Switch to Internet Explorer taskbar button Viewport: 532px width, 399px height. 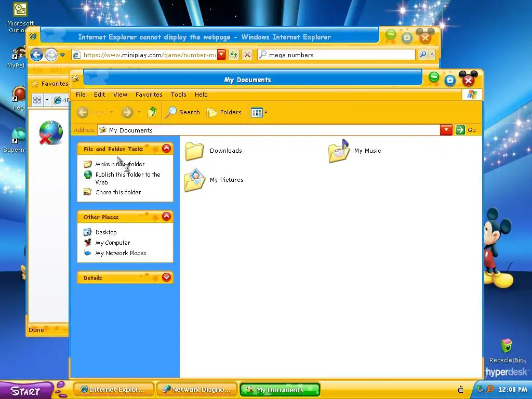click(x=114, y=390)
